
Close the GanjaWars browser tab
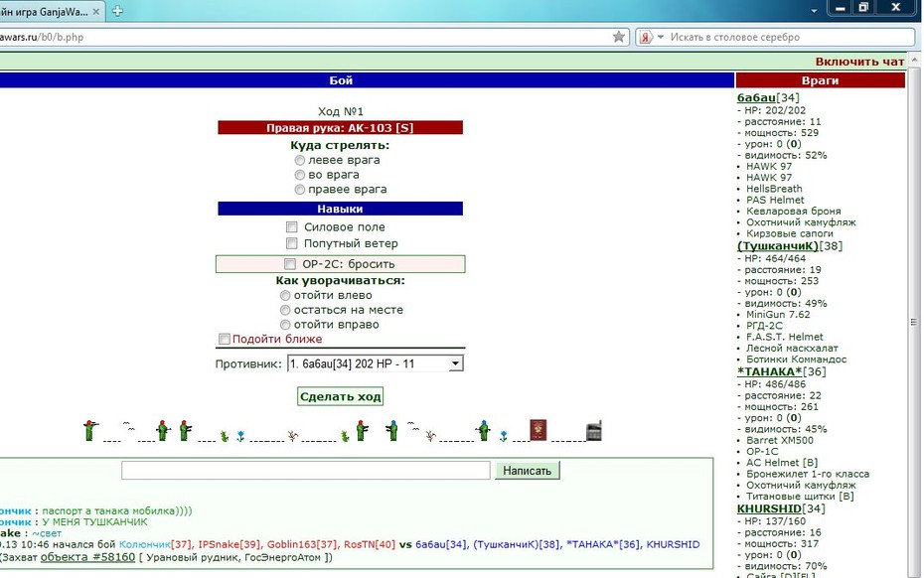point(96,11)
